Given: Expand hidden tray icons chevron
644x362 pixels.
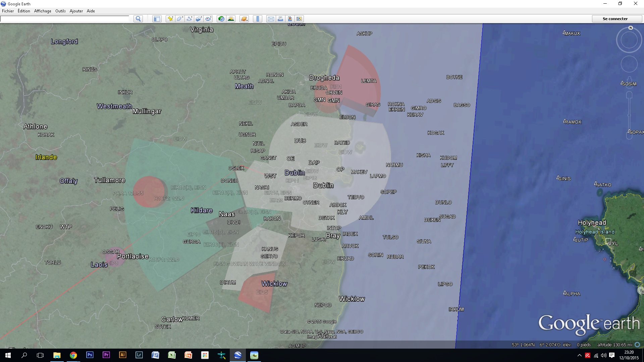Looking at the screenshot, I should 579,355.
